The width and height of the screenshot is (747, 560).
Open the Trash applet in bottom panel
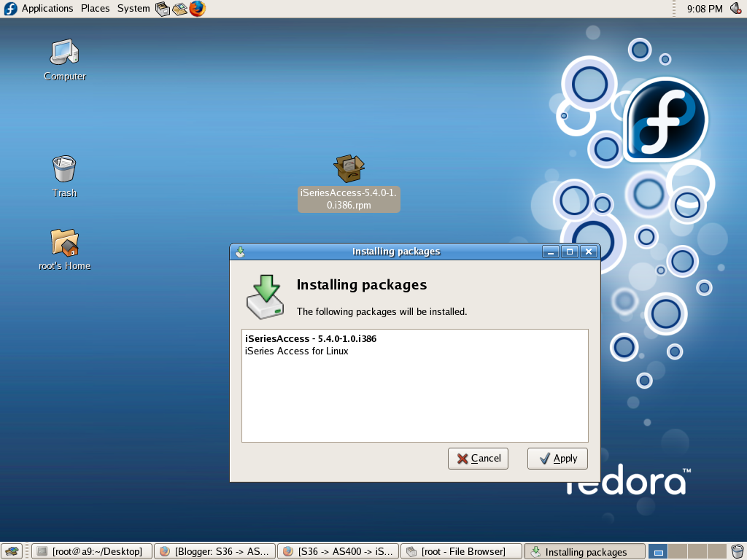coord(737,551)
